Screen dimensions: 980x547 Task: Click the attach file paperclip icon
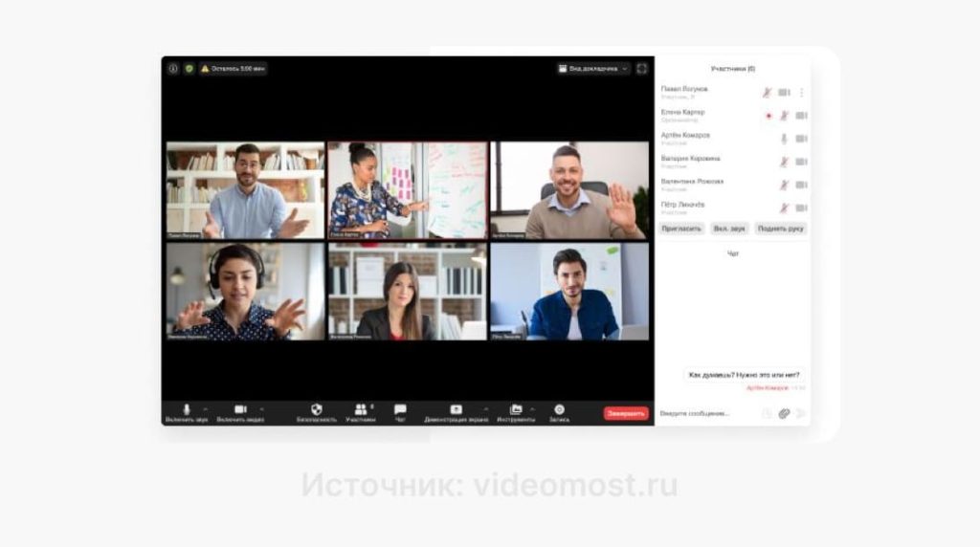coord(784,413)
